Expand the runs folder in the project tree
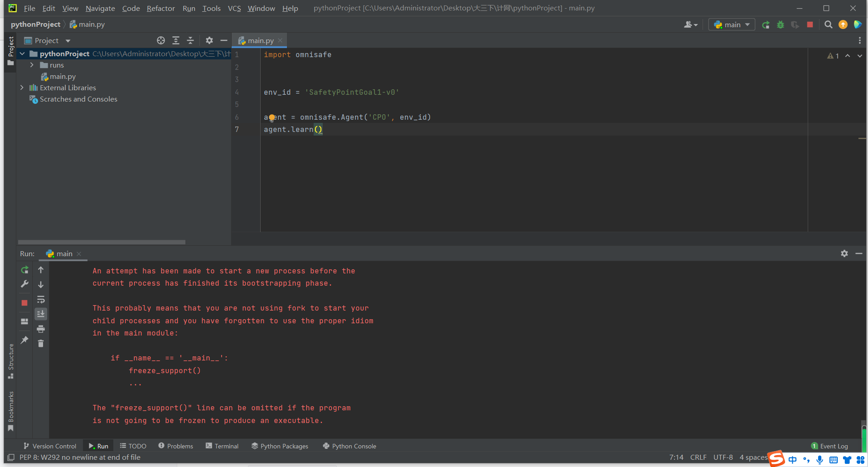 click(x=31, y=65)
